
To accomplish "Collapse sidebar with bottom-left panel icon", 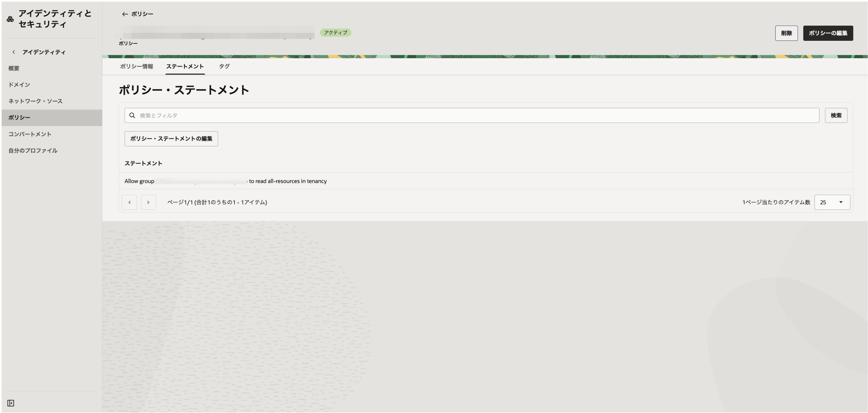I will [x=10, y=403].
